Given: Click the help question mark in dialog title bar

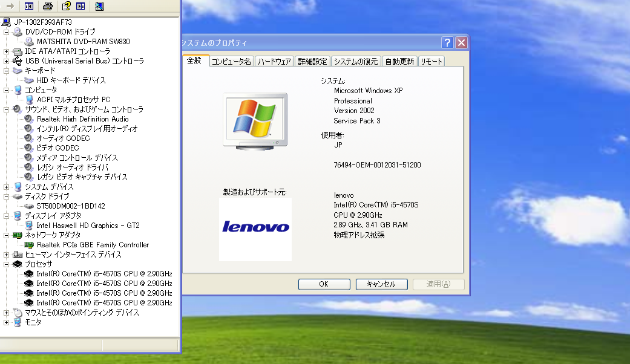Looking at the screenshot, I should pyautogui.click(x=447, y=42).
